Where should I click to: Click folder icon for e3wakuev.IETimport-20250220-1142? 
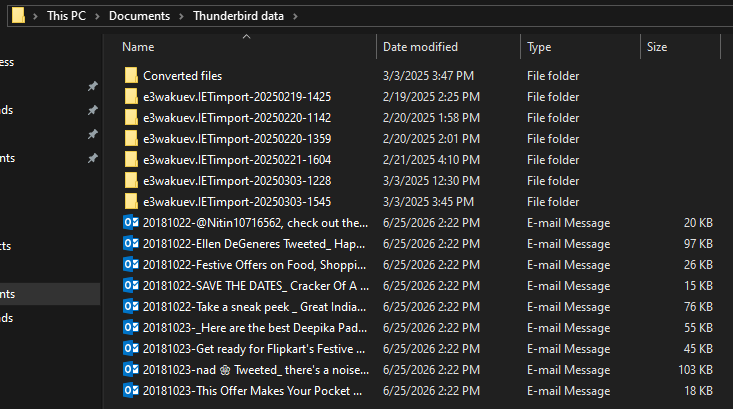click(x=131, y=117)
